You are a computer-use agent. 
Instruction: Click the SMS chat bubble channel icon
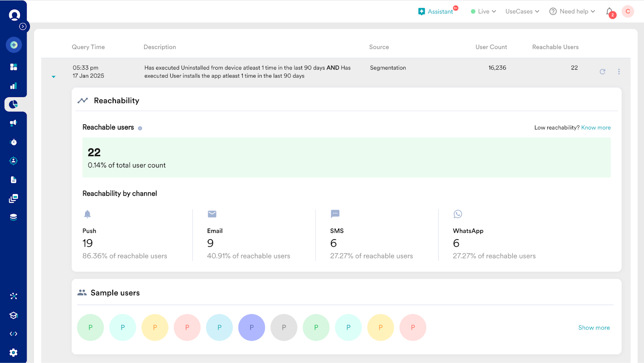(335, 214)
